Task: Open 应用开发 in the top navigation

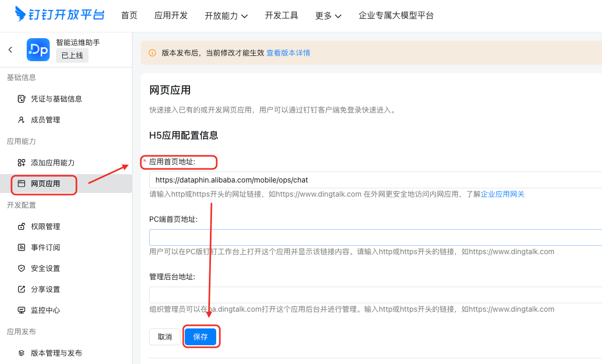Action: pos(171,15)
